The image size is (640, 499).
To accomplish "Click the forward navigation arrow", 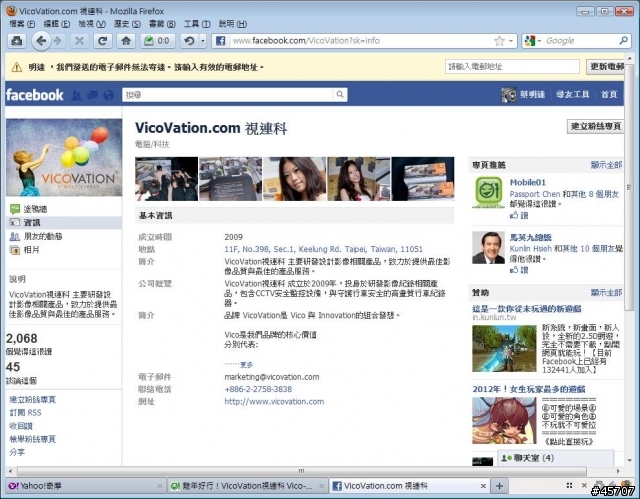I will tap(58, 41).
